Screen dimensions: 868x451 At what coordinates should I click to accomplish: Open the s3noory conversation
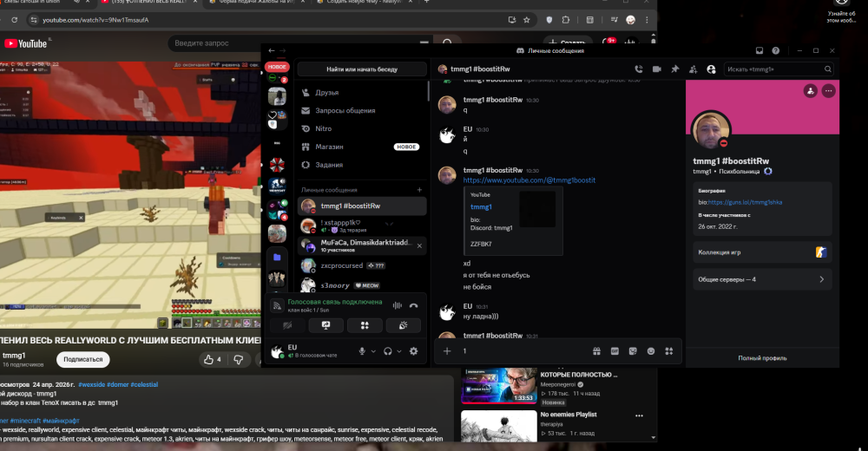tap(362, 285)
